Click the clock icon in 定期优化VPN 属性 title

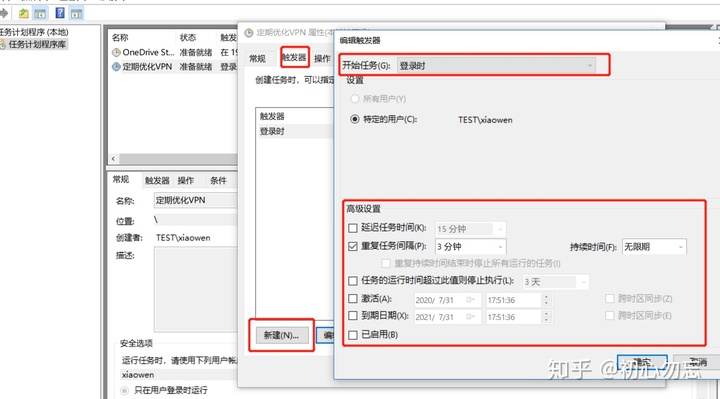tap(249, 33)
